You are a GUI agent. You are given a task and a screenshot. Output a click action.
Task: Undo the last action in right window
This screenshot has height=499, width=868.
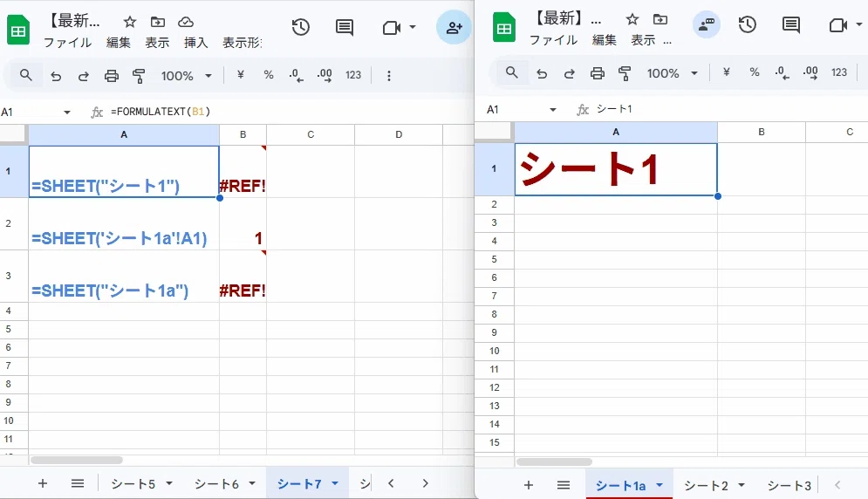pos(542,73)
